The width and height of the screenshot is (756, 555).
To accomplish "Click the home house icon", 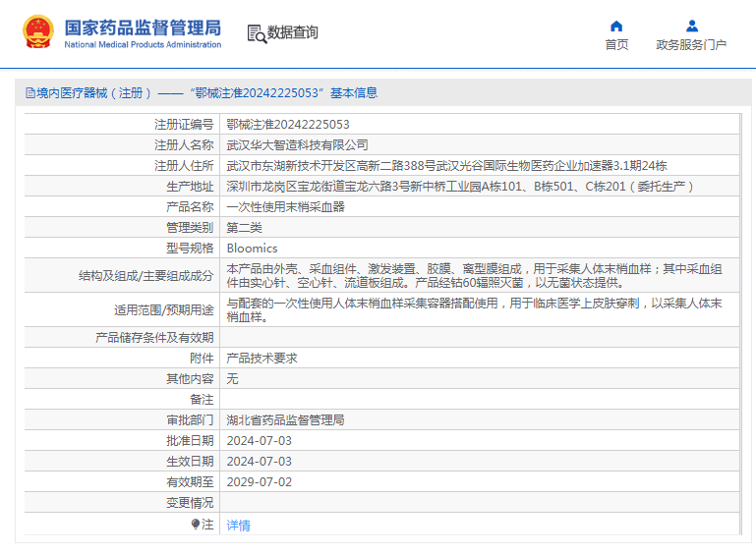I will click(x=616, y=26).
